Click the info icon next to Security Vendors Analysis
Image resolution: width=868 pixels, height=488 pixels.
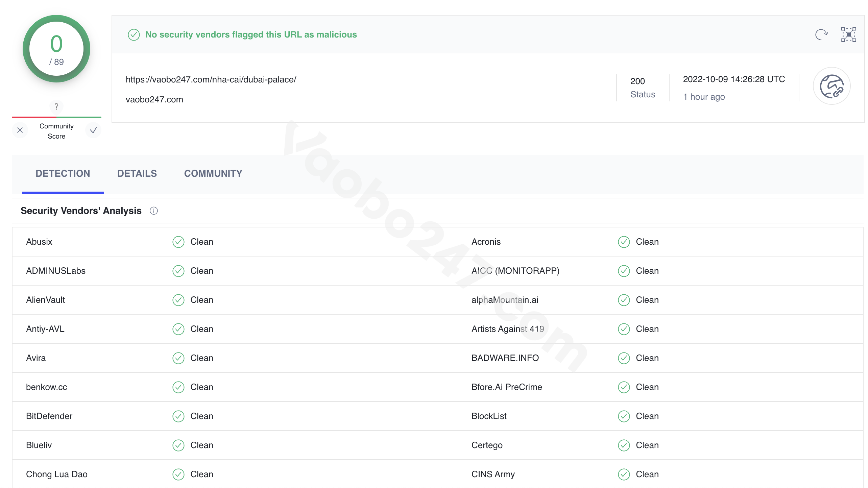click(x=154, y=211)
